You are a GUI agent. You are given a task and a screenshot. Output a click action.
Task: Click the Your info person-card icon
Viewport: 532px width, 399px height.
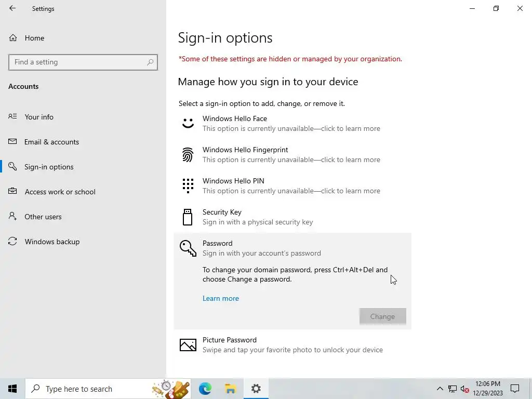point(12,116)
